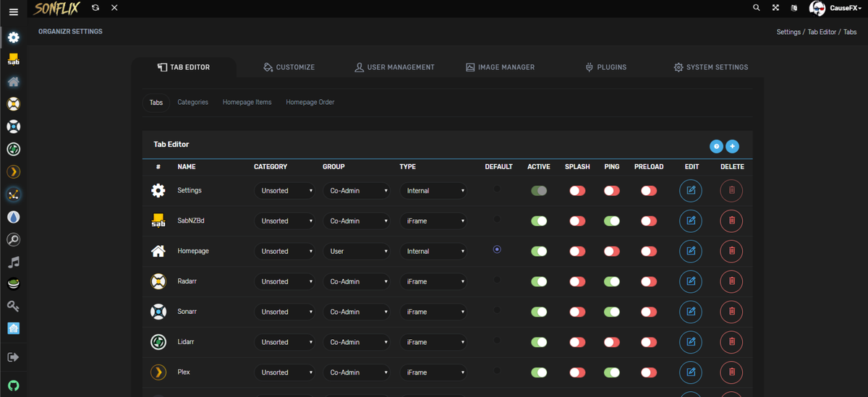868x397 pixels.
Task: Click the logout icon in the sidebar
Action: click(13, 357)
